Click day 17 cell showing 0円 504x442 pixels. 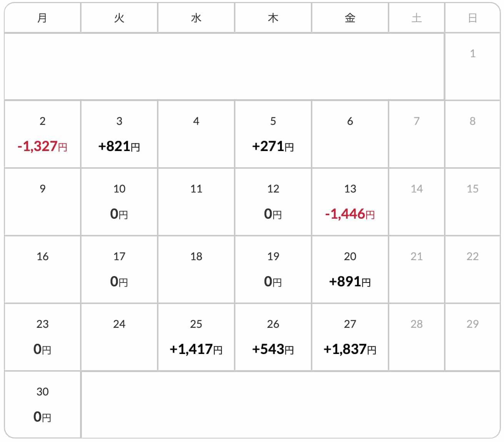point(119,269)
